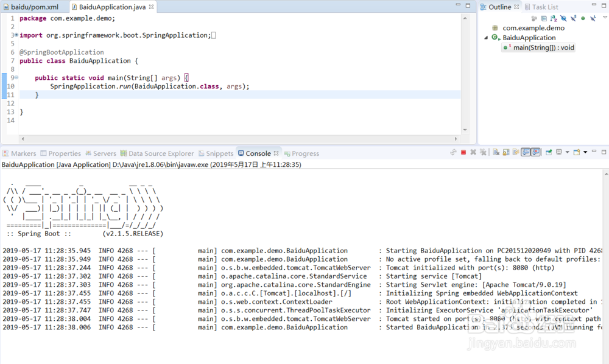Collapse the BaiduApplication node in Outline
This screenshot has width=609, height=364.
point(486,38)
